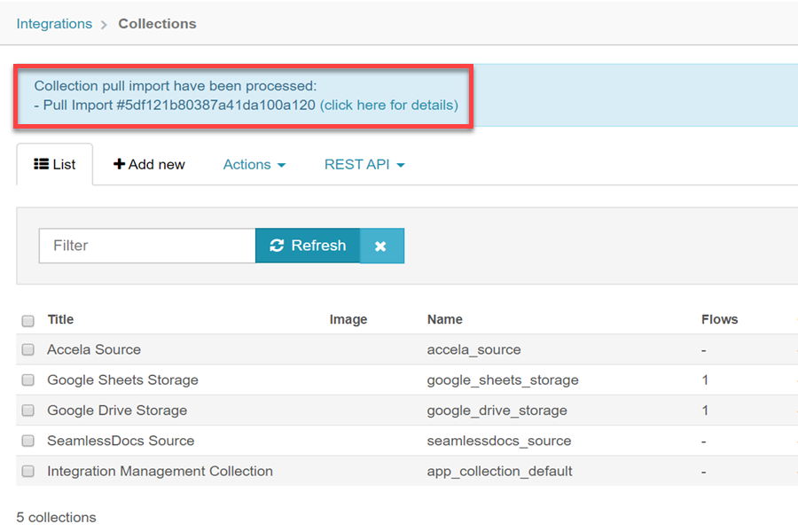Switch to the List tab
The width and height of the screenshot is (798, 532).
(55, 164)
